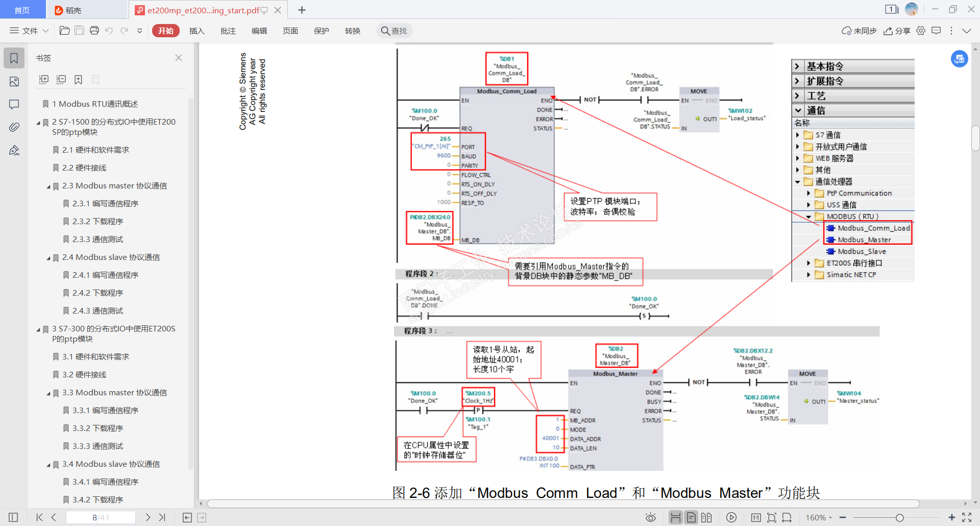Screen dimensions: 980x526
Task: Collapse 2.3 Modbus master bookmark
Action: click(x=48, y=186)
